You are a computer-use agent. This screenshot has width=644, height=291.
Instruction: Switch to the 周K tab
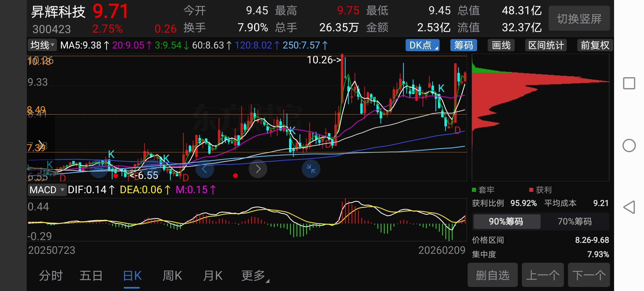click(x=172, y=276)
